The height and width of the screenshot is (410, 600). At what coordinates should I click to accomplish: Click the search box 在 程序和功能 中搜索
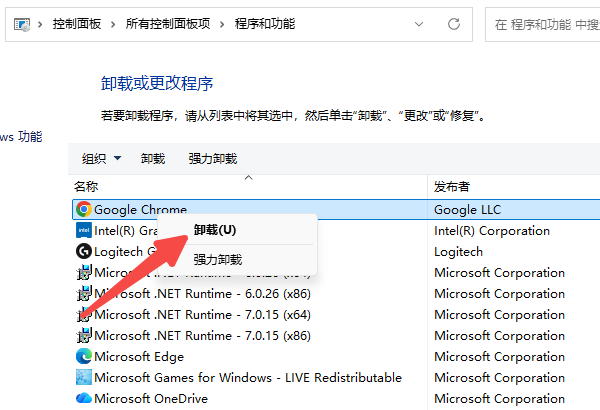[x=543, y=25]
